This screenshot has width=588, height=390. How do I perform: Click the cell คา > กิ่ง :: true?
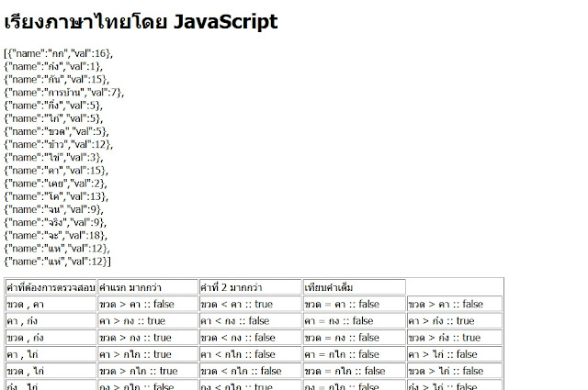click(455, 320)
